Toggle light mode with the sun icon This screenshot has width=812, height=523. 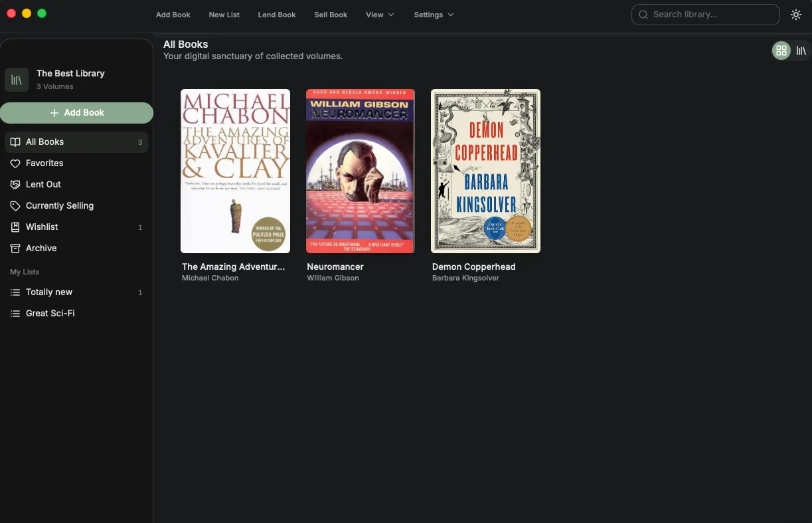[x=796, y=15]
